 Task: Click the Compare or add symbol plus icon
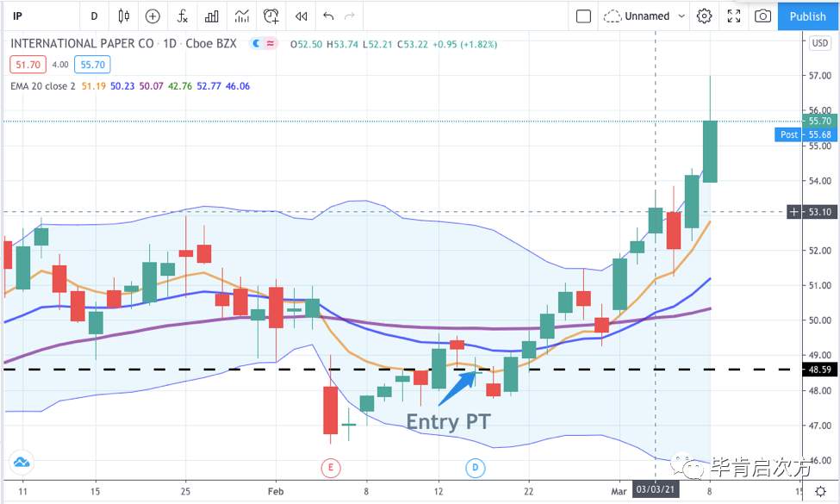coord(152,16)
